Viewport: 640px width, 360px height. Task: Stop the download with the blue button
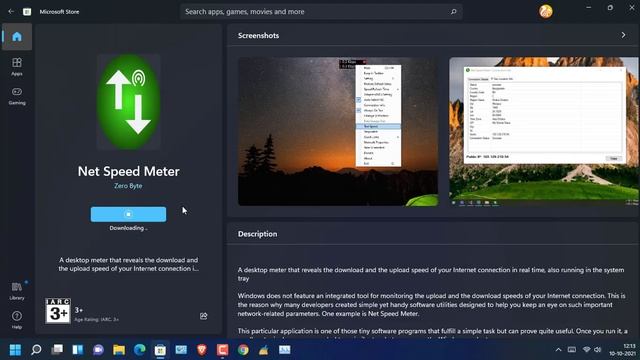pyautogui.click(x=128, y=214)
